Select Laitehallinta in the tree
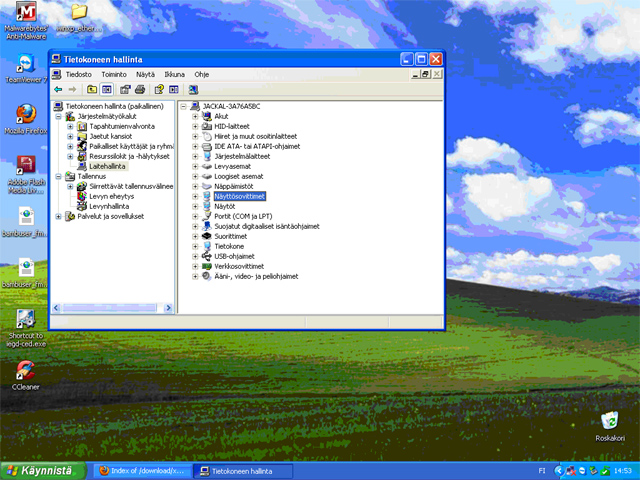 (x=107, y=167)
